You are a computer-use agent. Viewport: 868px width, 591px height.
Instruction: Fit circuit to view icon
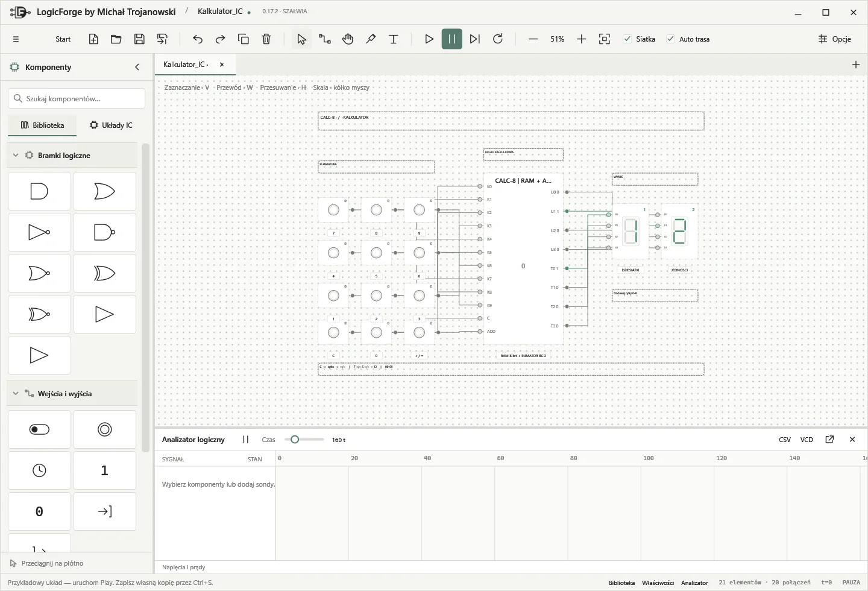(605, 39)
